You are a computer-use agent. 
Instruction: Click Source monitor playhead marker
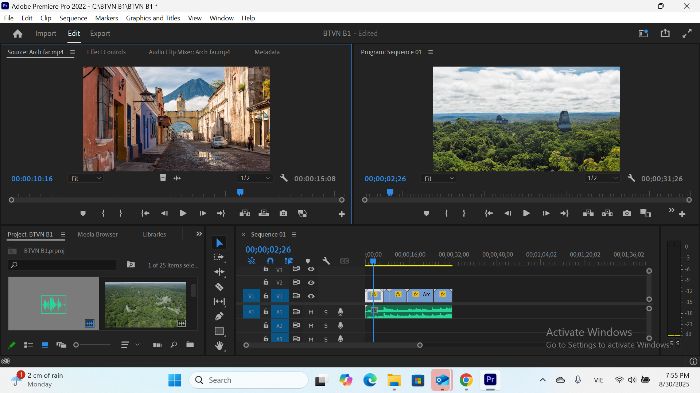(x=240, y=192)
